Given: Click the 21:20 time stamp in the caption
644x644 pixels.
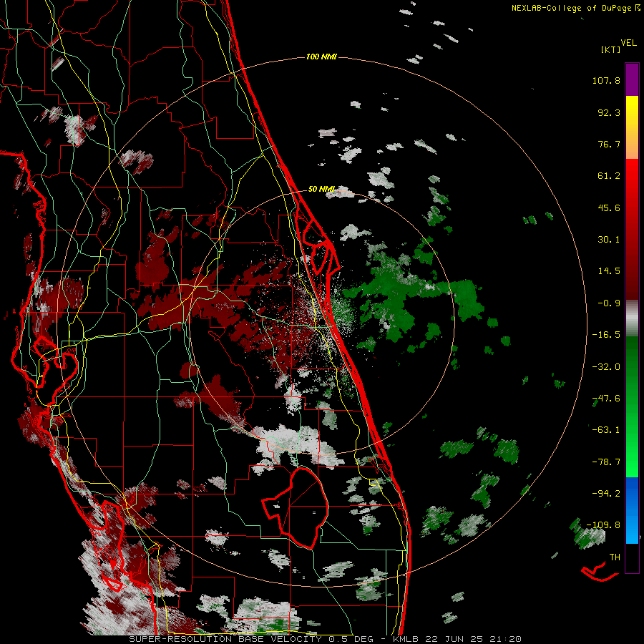Looking at the screenshot, I should click(x=506, y=639).
